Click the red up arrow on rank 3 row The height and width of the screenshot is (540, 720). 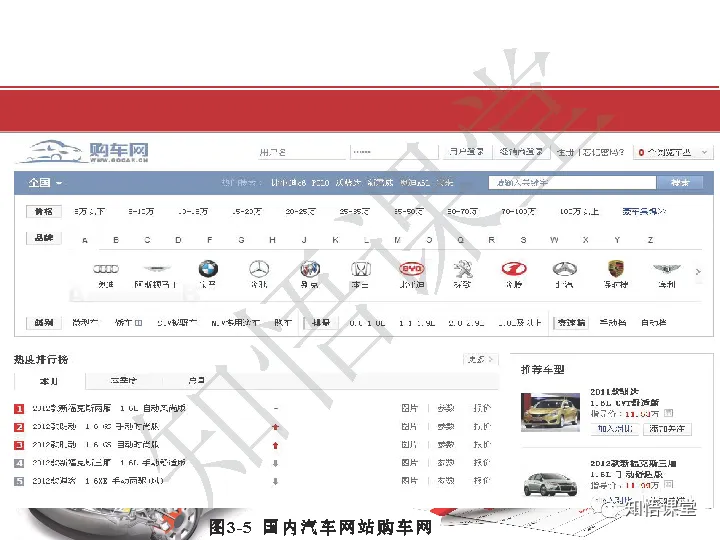(x=276, y=445)
